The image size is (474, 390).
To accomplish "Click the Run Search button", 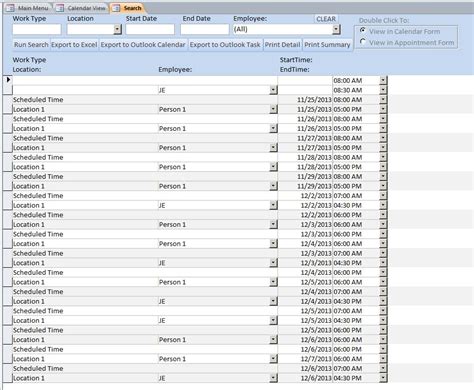I will click(31, 45).
